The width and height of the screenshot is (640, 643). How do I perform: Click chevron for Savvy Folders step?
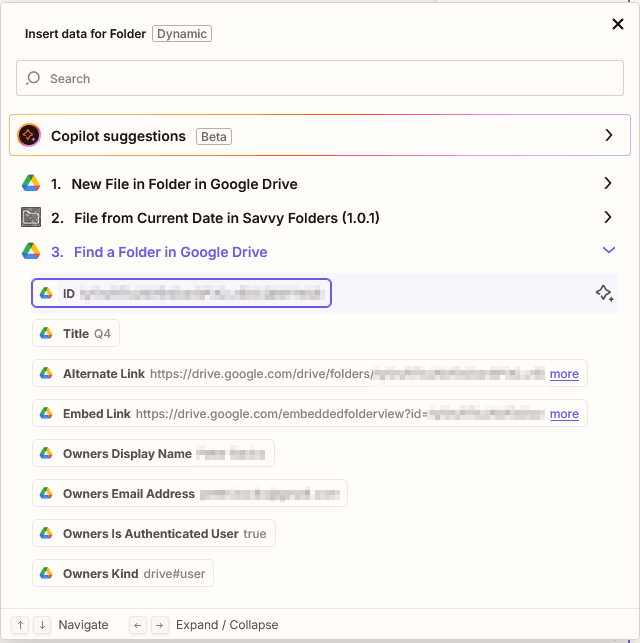pyautogui.click(x=608, y=217)
